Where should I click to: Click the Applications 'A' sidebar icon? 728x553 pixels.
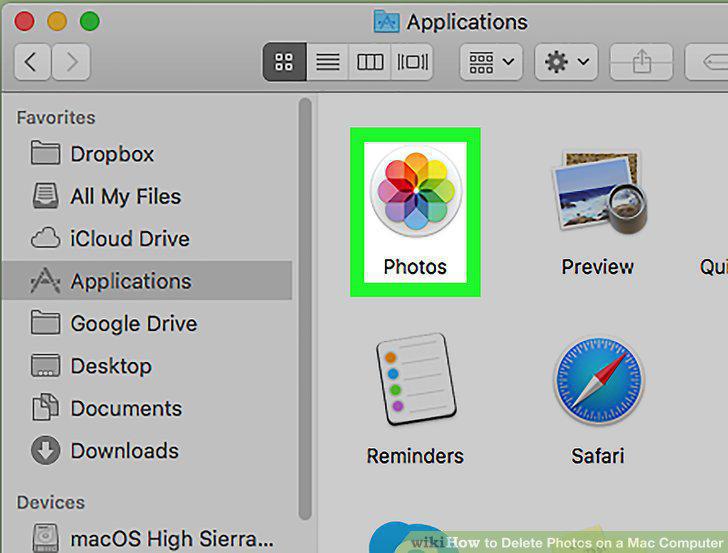[45, 280]
